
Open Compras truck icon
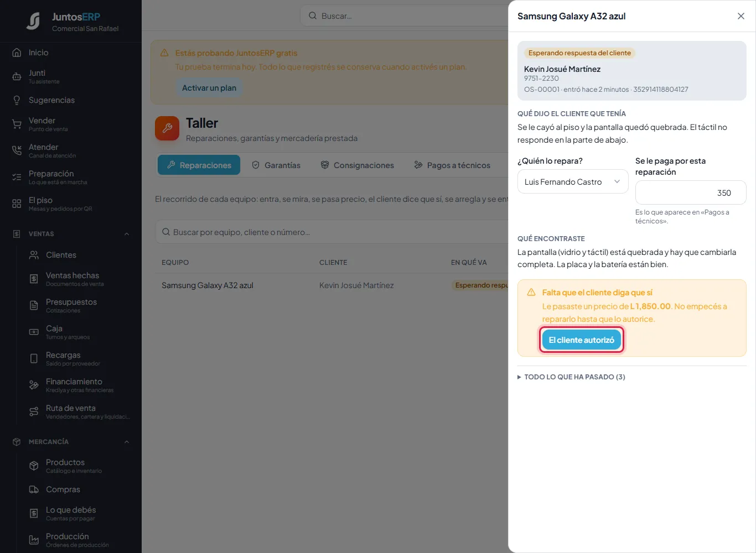(x=34, y=489)
